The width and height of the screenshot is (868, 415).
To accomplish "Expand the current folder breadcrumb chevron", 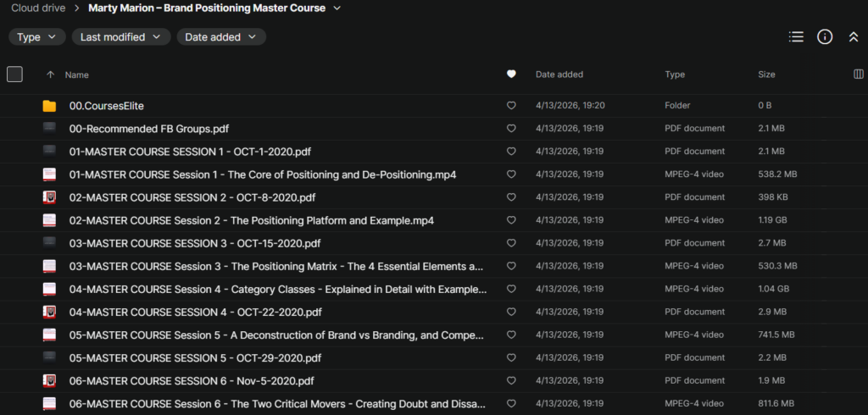I will coord(337,8).
